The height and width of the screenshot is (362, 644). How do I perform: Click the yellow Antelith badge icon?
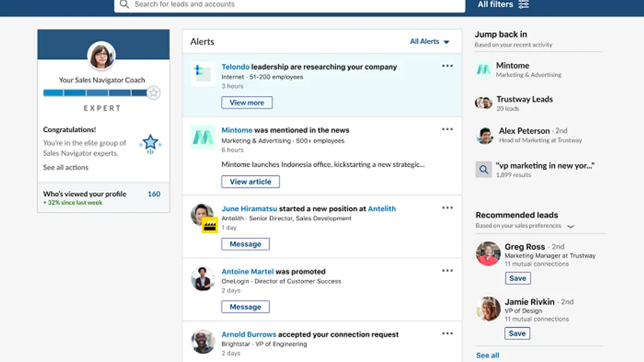[209, 225]
